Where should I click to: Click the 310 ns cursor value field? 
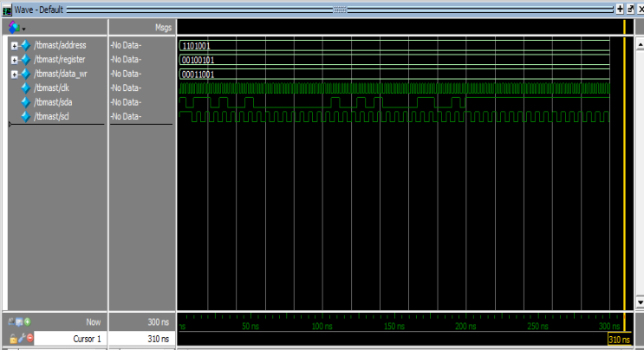(141, 339)
